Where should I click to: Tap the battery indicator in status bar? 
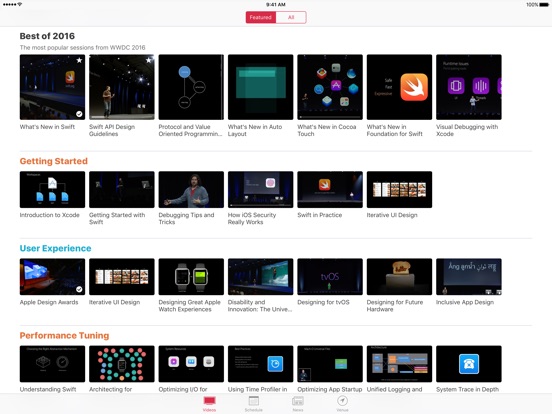tap(544, 5)
